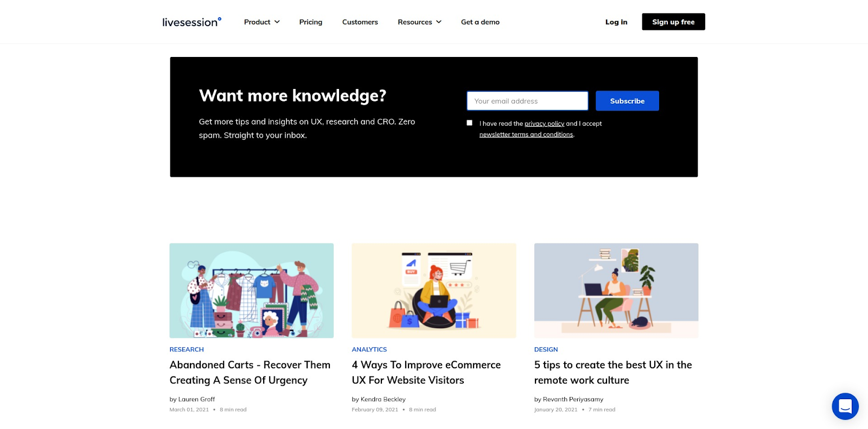Select Get a demo in navigation
This screenshot has height=429, width=868.
480,22
